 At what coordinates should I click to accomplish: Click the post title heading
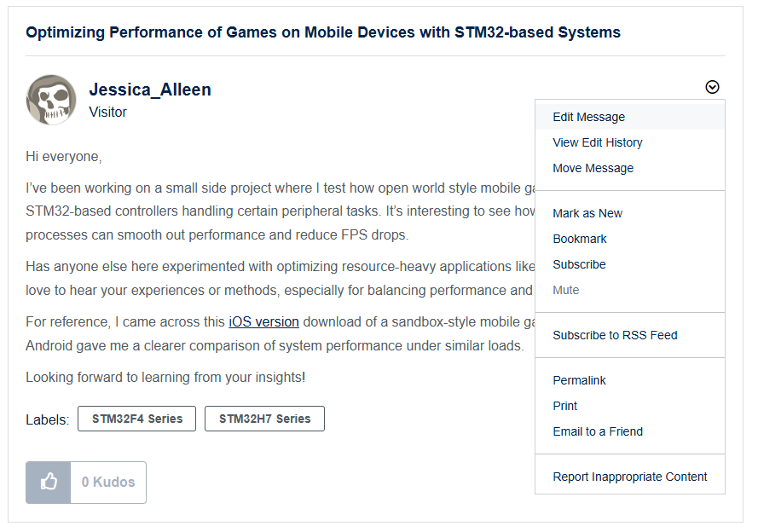323,32
